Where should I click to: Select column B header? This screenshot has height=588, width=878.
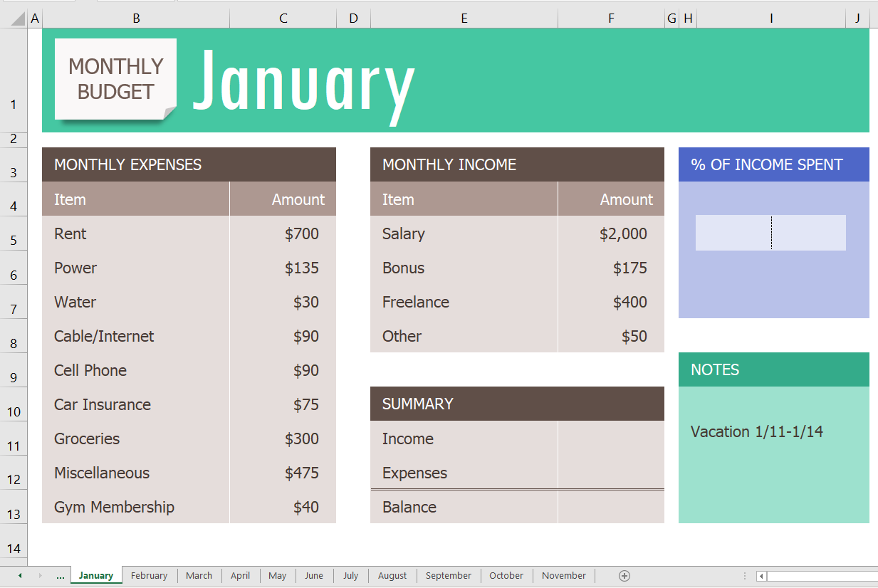(x=136, y=19)
